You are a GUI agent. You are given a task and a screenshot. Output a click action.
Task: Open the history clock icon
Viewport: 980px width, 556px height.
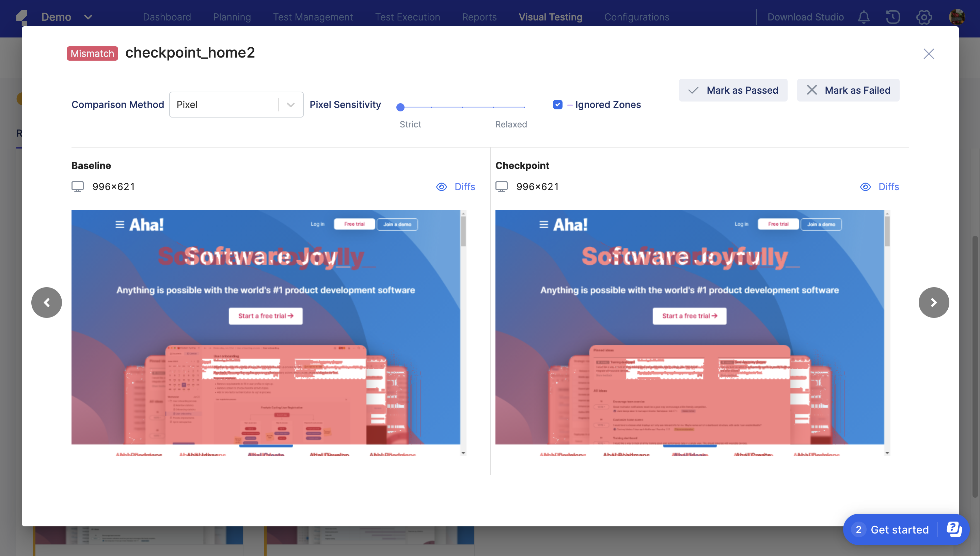click(x=893, y=17)
